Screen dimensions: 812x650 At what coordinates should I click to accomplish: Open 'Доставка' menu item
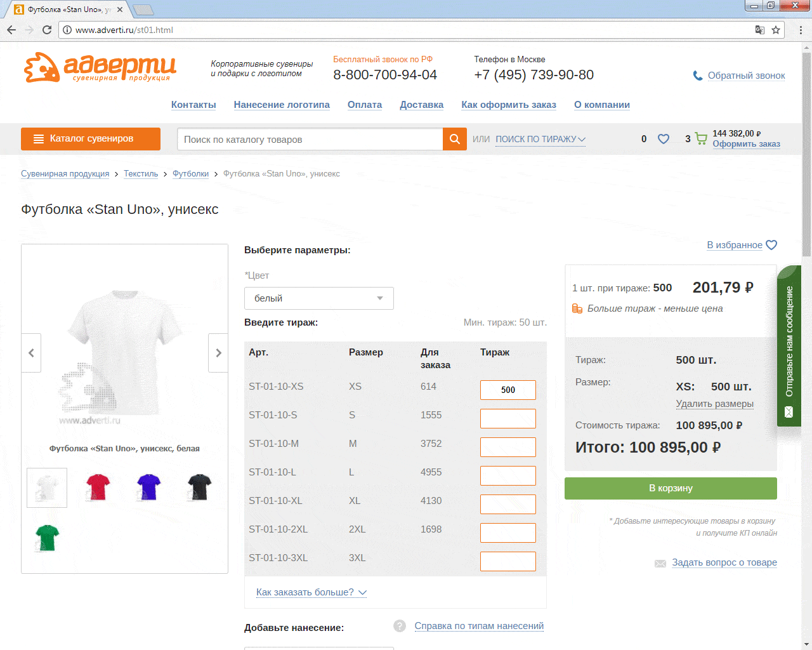422,105
